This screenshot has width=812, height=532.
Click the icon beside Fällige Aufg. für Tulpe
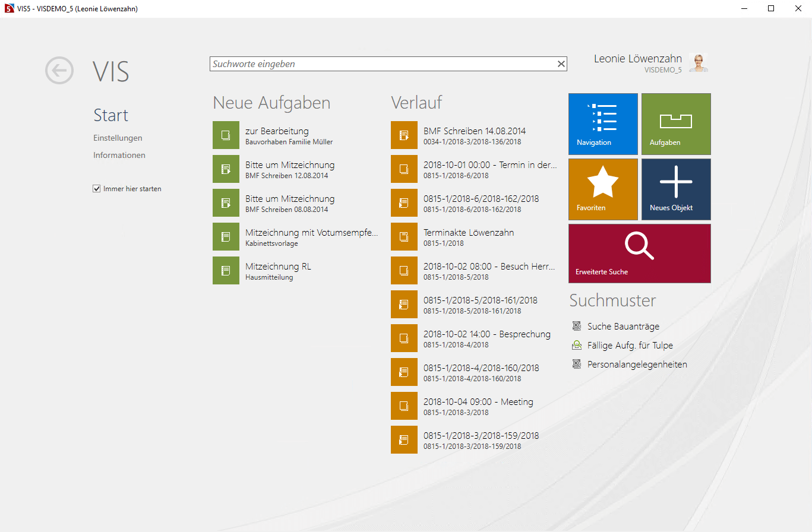pos(576,345)
